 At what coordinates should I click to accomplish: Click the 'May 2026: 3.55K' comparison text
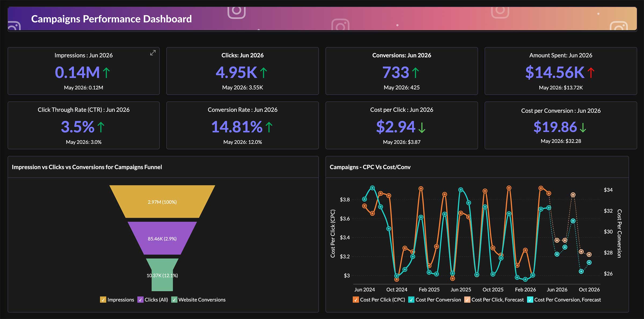(x=243, y=88)
